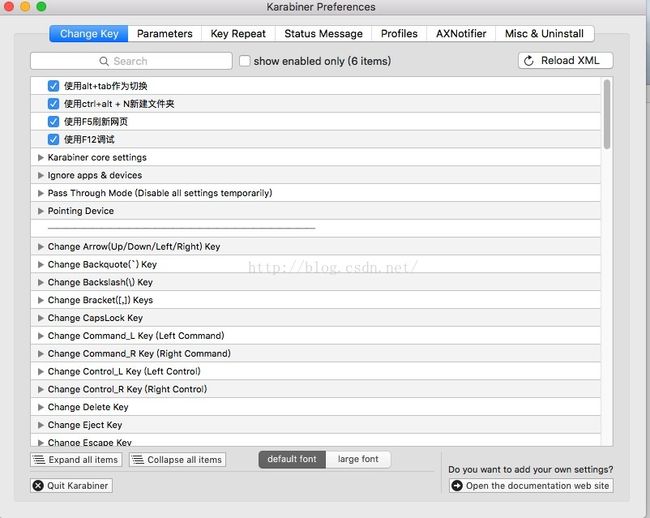Uncheck the 使用F12调试 checkbox
Image resolution: width=650 pixels, height=518 pixels.
pyautogui.click(x=53, y=139)
